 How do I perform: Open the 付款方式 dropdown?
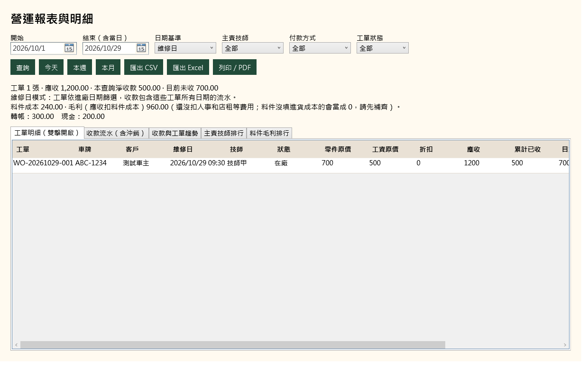coord(320,48)
